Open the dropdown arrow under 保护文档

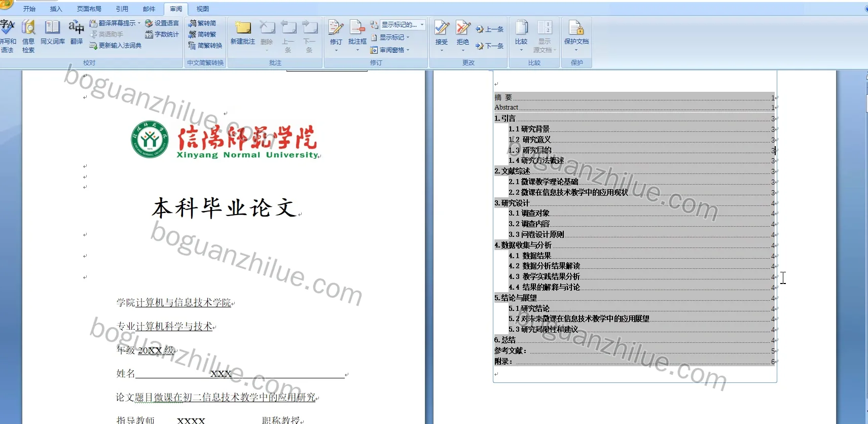pos(576,50)
